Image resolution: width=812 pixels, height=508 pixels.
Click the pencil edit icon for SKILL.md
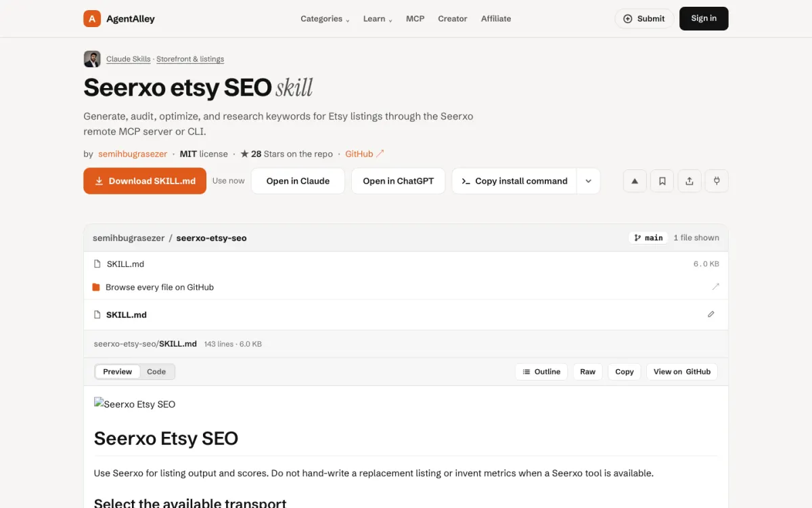710,314
